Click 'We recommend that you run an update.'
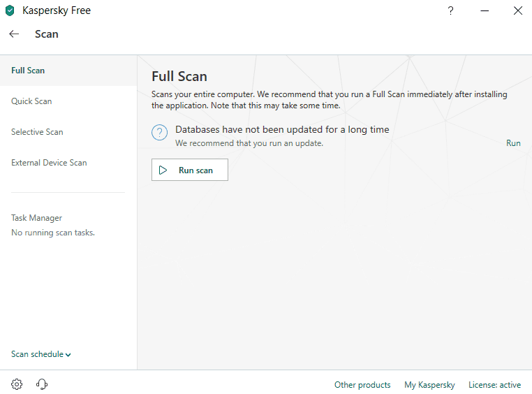Viewport: 532px width, 394px height. (x=249, y=143)
